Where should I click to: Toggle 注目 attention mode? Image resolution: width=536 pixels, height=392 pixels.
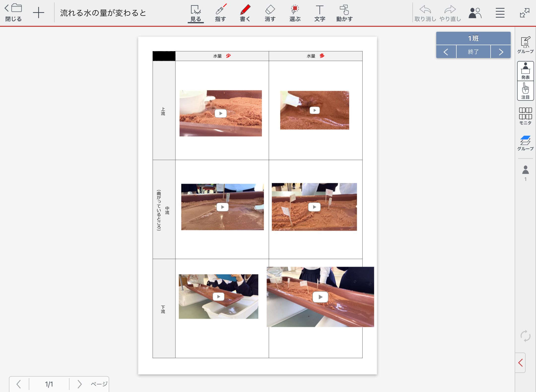525,91
